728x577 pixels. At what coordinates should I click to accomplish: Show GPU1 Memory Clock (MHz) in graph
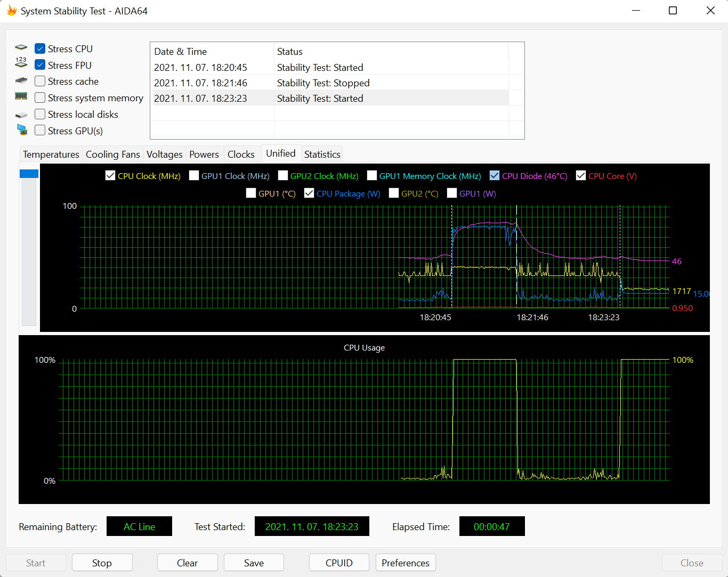pos(372,175)
